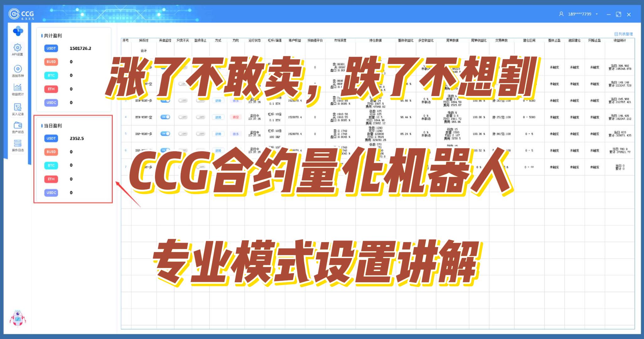Click 0 - ∞ range in row 7
644x339 pixels.
click(x=529, y=167)
